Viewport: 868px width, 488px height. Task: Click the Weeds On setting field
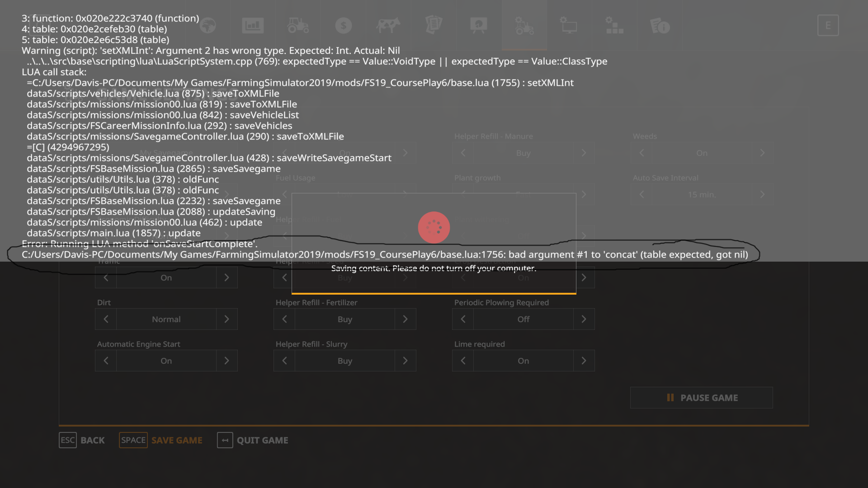(x=702, y=153)
